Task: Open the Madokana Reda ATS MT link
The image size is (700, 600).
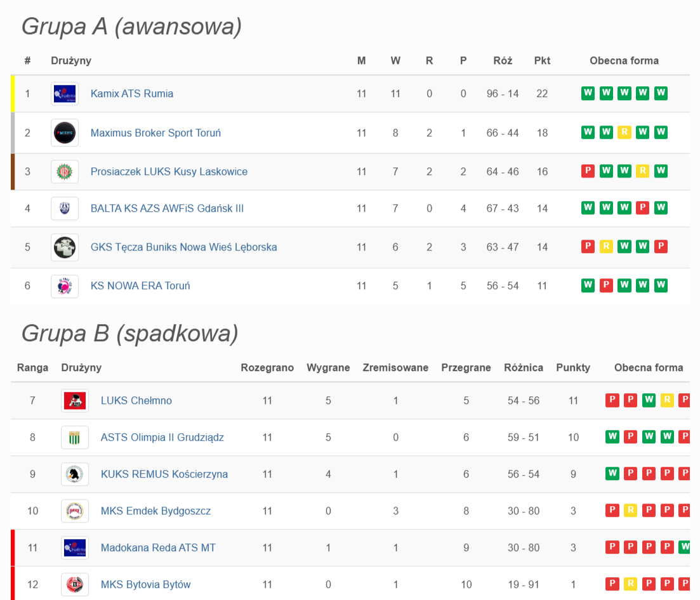Action: [x=158, y=548]
